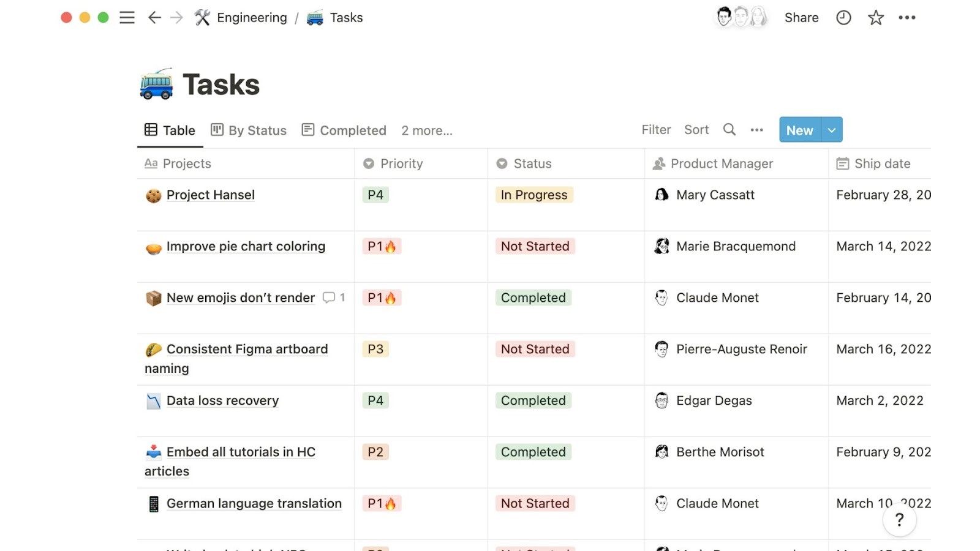Image resolution: width=980 pixels, height=551 pixels.
Task: Open the New button dropdown chevron
Action: point(831,130)
